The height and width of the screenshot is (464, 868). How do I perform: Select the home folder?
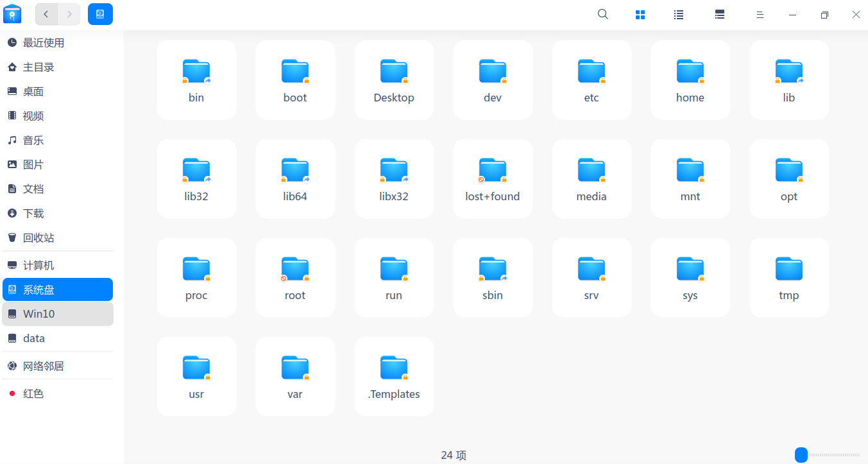tap(690, 80)
